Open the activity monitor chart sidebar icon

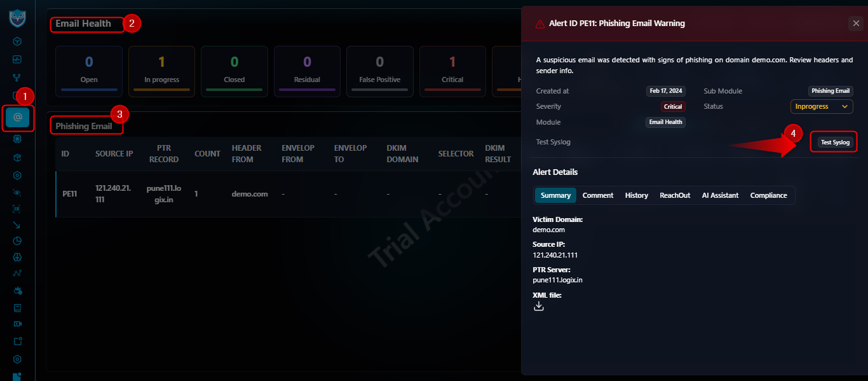coord(18,59)
